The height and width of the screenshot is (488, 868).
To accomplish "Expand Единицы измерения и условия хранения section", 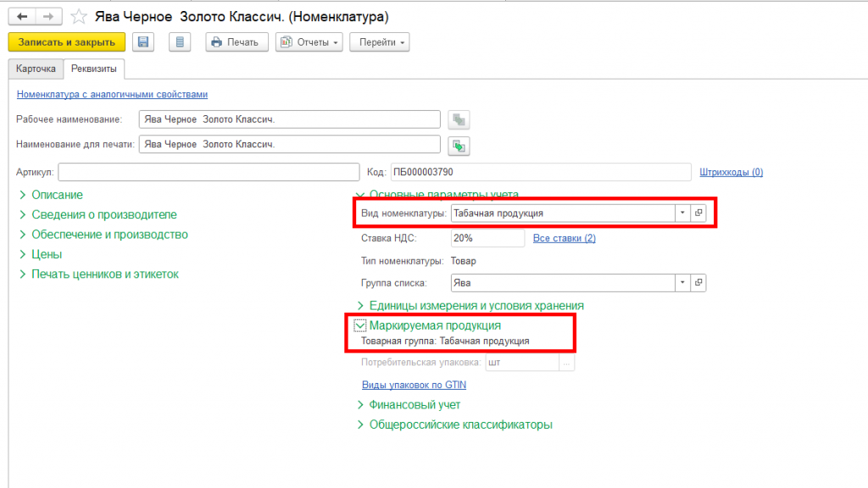I will tap(470, 305).
